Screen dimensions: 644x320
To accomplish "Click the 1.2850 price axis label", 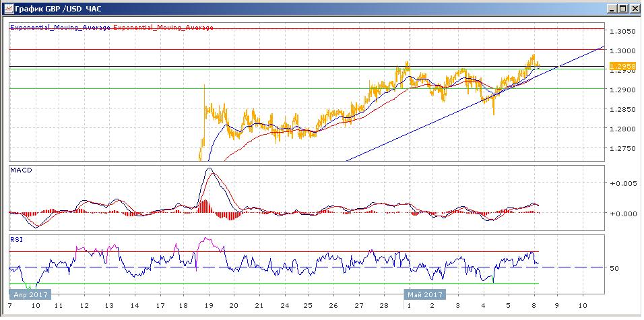I will [x=624, y=110].
